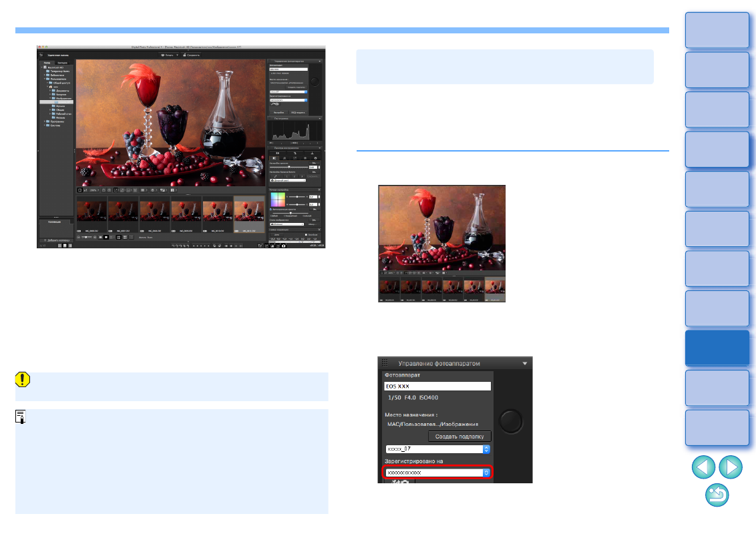The height and width of the screenshot is (534, 756).
Task: Click the camera icon in DPP bottom-right status bar
Action: (283, 246)
